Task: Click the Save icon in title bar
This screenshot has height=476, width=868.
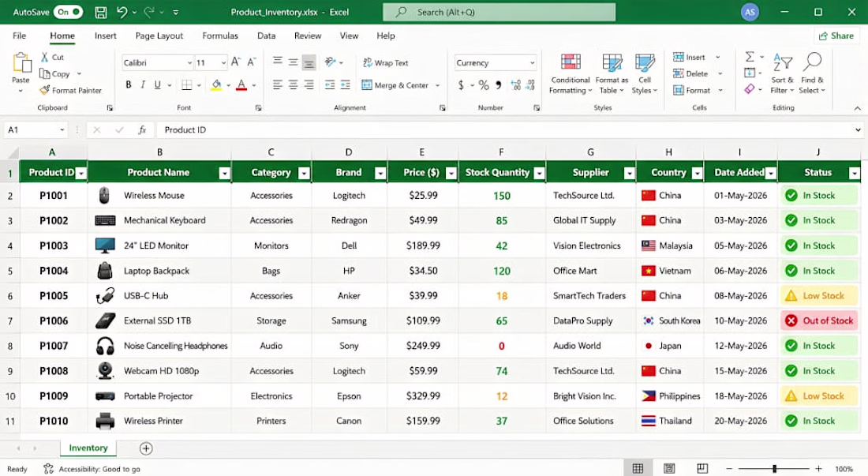Action: [x=101, y=12]
